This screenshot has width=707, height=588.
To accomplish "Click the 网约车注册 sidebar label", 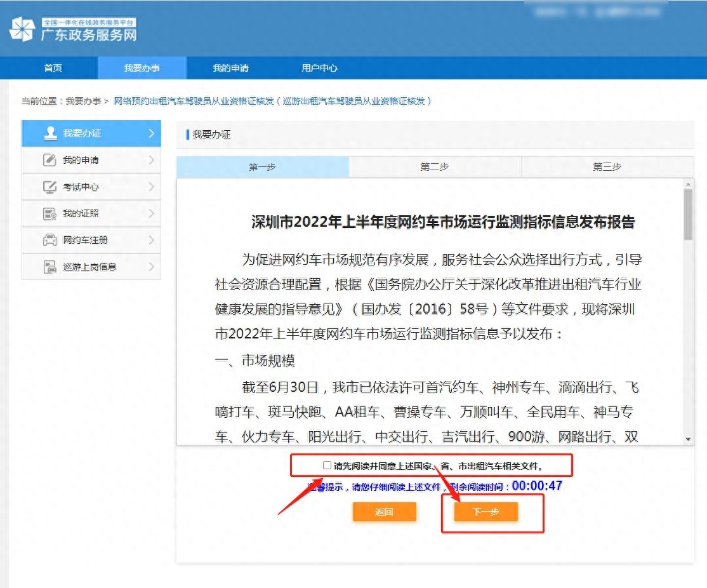I will 85,240.
